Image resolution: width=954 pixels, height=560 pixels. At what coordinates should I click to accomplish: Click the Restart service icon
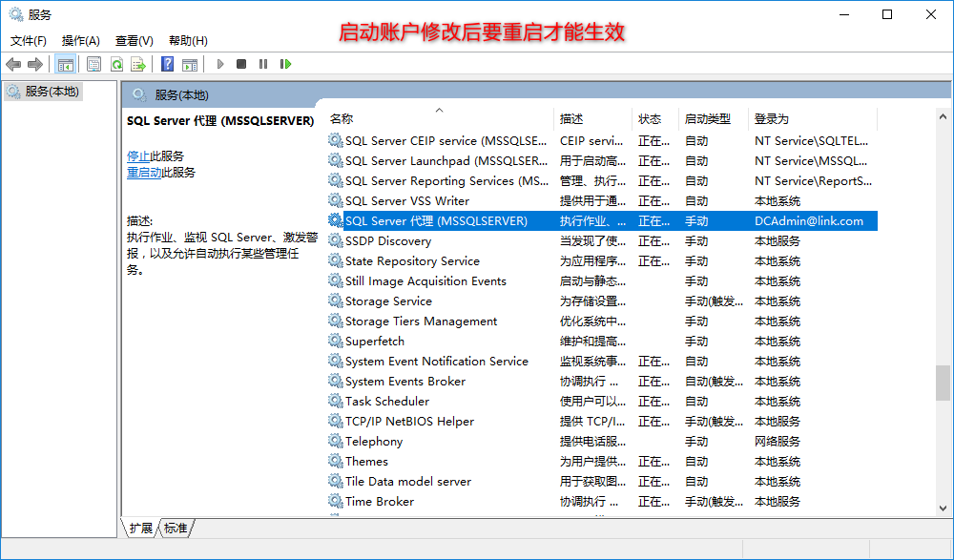285,64
